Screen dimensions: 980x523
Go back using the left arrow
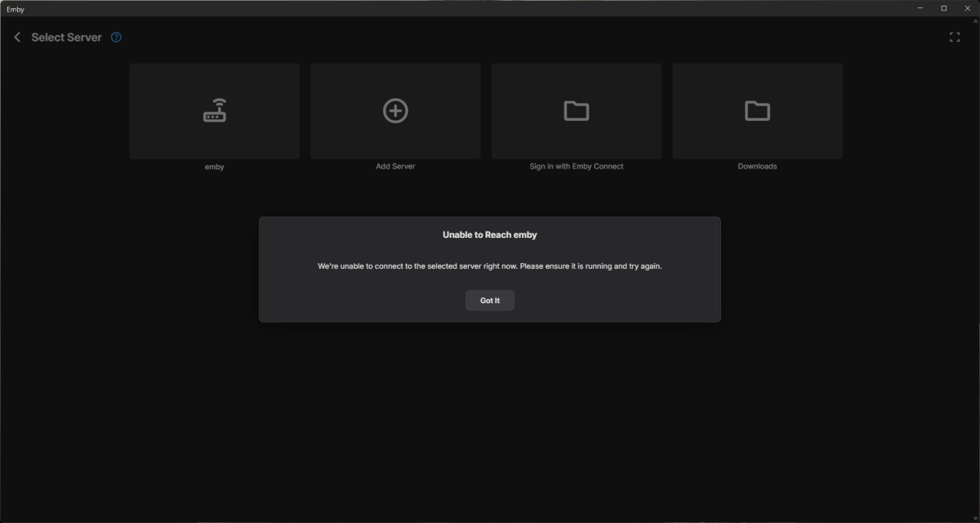pos(17,38)
